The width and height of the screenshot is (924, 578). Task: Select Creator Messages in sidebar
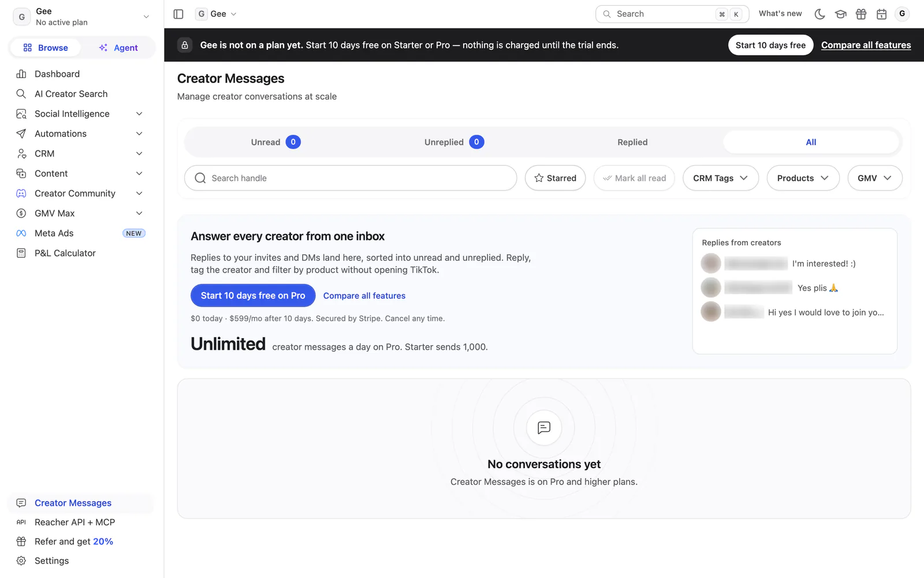(81, 503)
